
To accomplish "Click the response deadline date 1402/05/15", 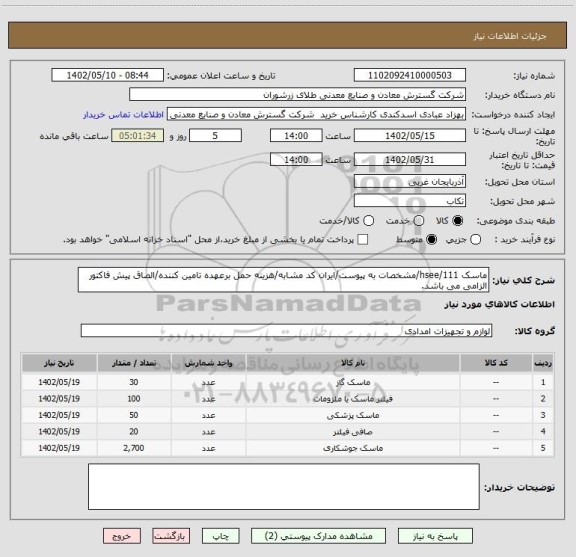I will (410, 136).
